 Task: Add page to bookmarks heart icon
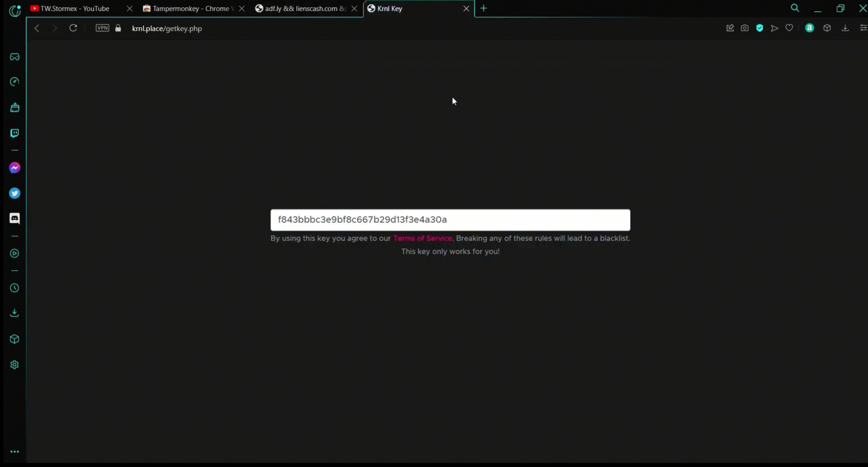coord(790,28)
